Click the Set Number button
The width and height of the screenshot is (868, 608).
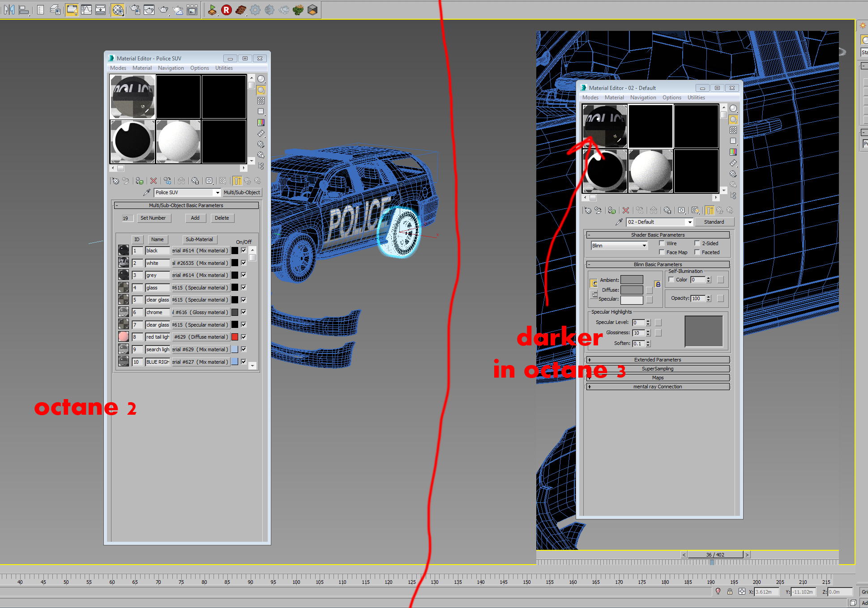click(x=153, y=218)
